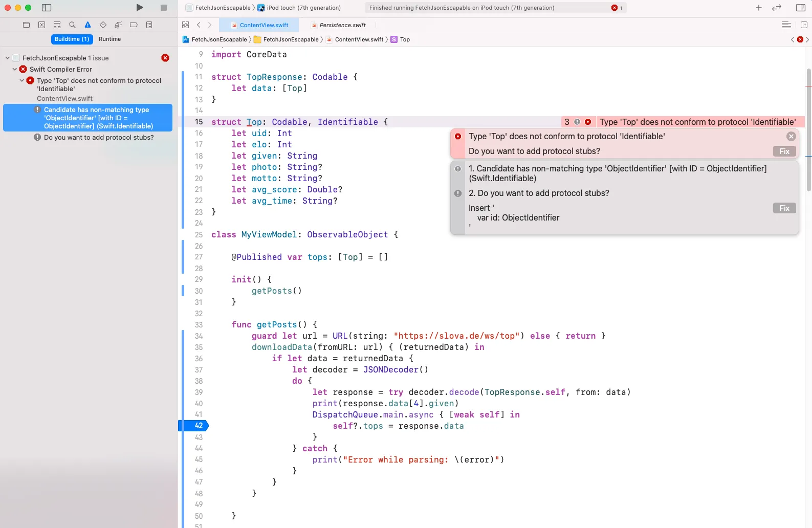Collapse the FetchJsonEscapable 1 issue group
Image resolution: width=812 pixels, height=528 pixels.
[7, 58]
